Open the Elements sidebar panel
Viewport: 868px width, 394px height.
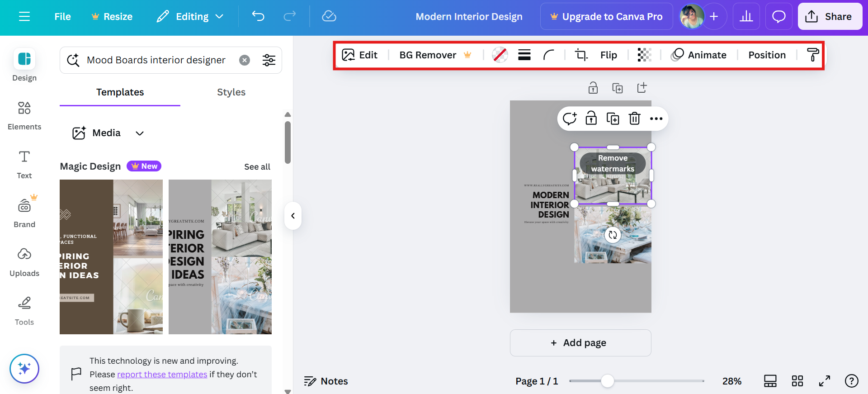point(24,116)
